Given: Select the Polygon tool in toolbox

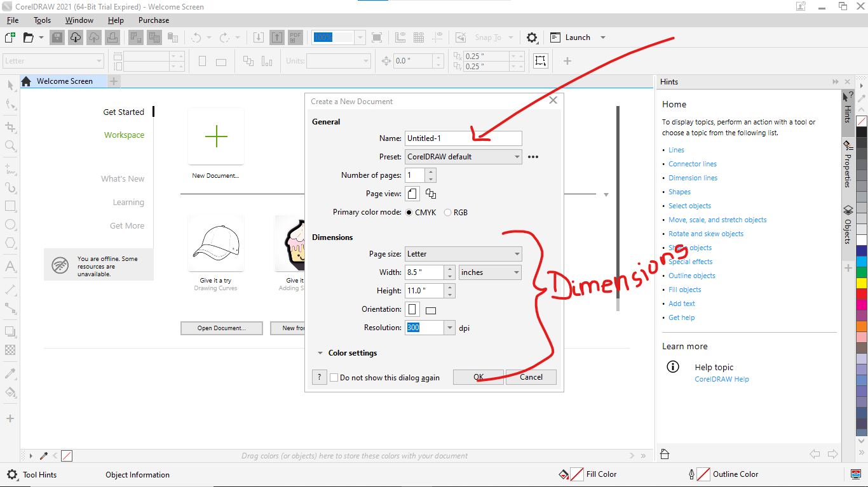Looking at the screenshot, I should point(10,243).
